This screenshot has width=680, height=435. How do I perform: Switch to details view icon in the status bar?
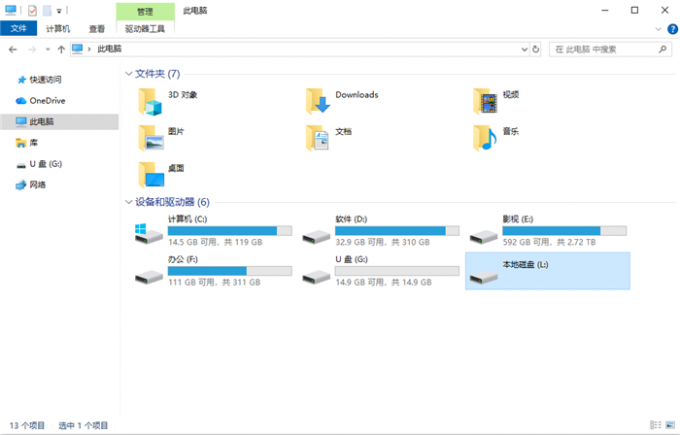coord(656,425)
